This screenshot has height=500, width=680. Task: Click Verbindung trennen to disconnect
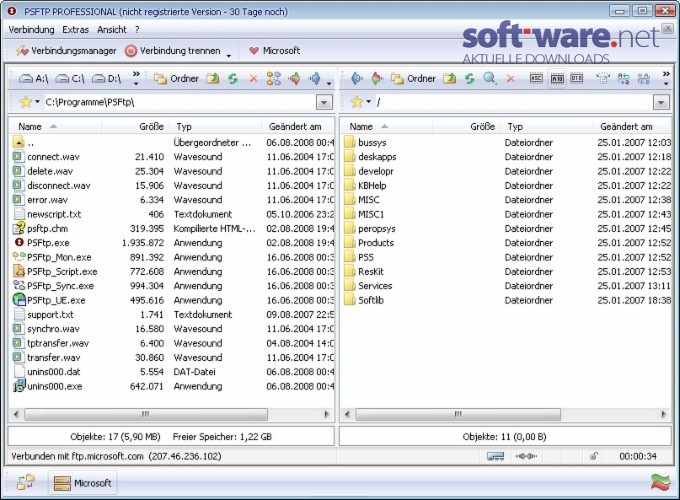173,51
